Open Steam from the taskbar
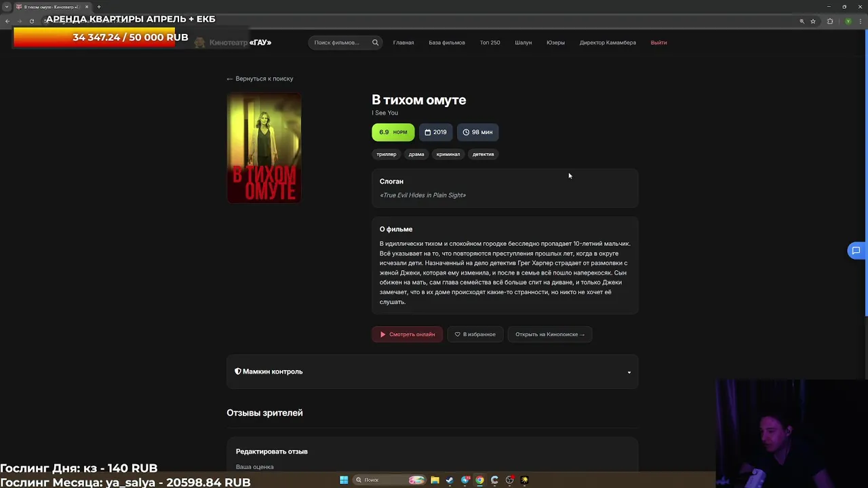The height and width of the screenshot is (488, 868). 450,480
